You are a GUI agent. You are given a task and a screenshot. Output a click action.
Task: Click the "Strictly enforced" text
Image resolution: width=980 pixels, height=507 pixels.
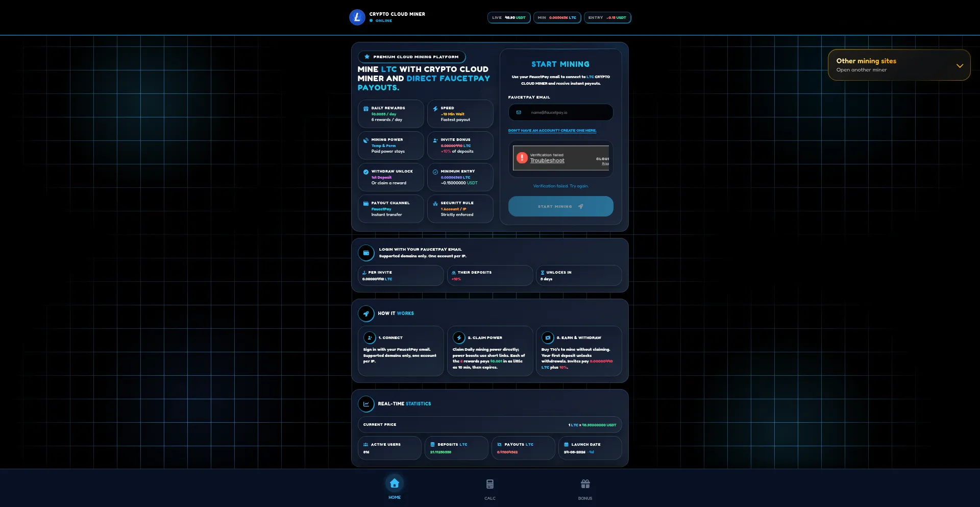point(457,215)
